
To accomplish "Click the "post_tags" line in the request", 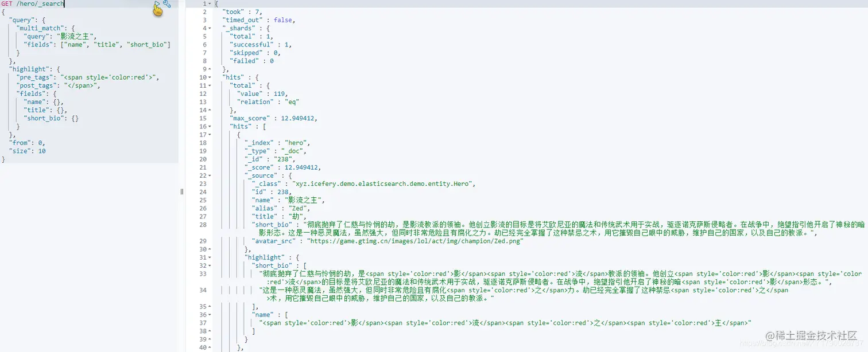I will click(59, 85).
